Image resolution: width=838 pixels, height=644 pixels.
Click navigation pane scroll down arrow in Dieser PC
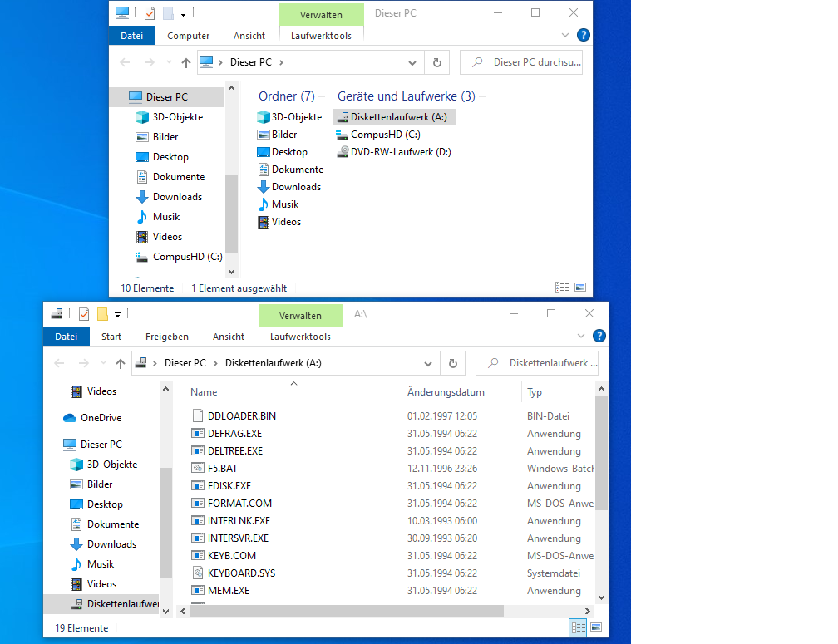click(231, 271)
